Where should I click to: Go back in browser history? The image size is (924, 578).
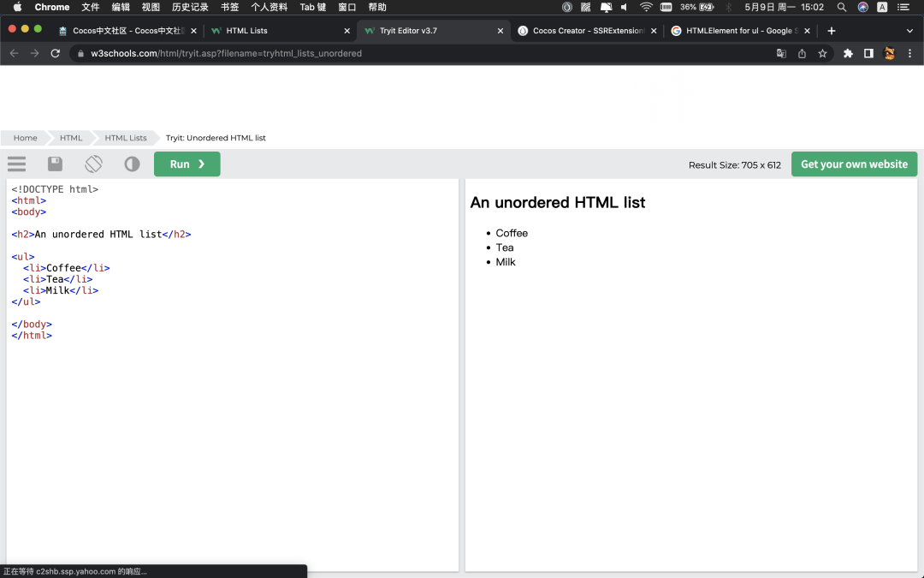[x=15, y=53]
